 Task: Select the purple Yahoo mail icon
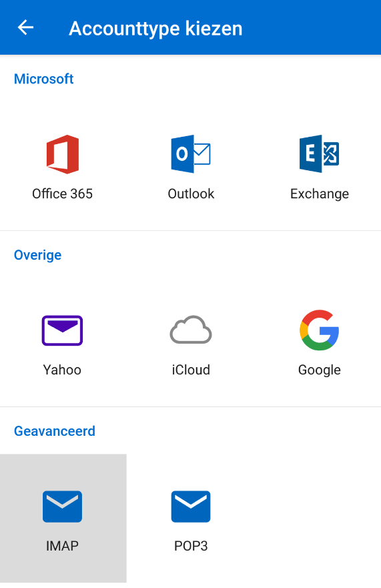[62, 330]
